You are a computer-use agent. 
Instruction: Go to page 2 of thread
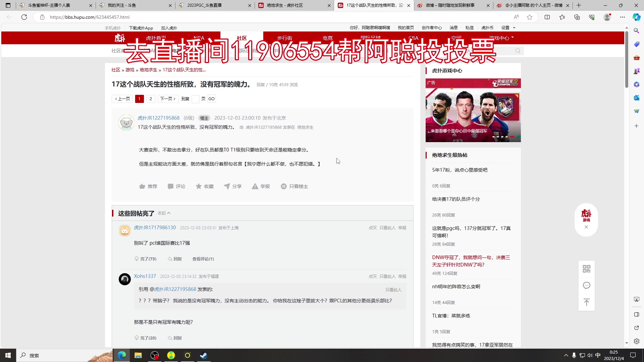pyautogui.click(x=151, y=99)
